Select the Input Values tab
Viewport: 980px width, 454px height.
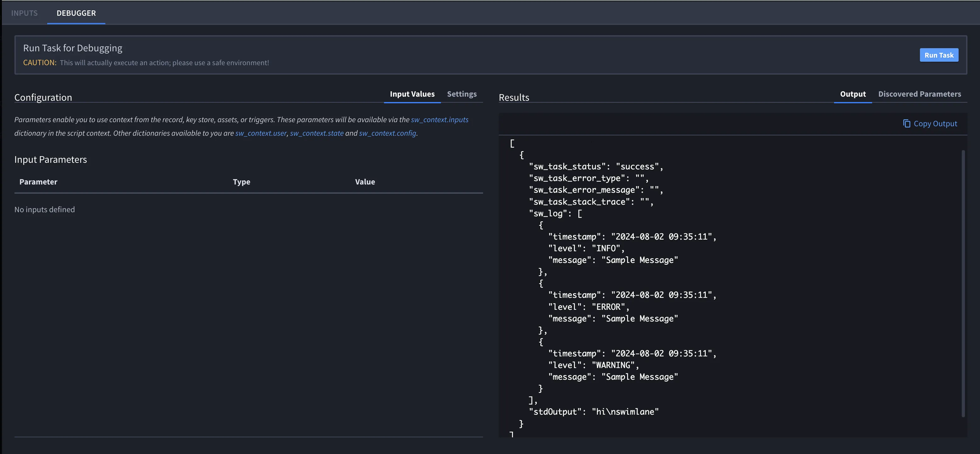(412, 94)
